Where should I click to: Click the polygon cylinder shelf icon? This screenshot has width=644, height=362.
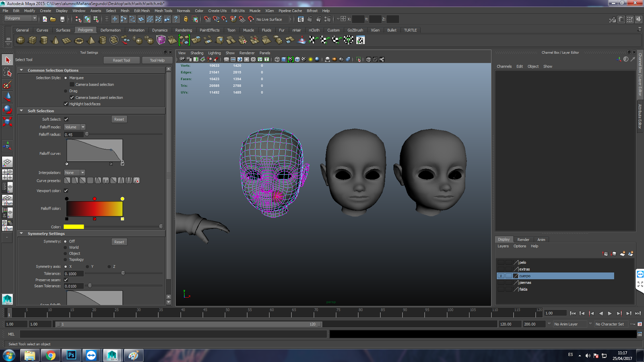44,40
